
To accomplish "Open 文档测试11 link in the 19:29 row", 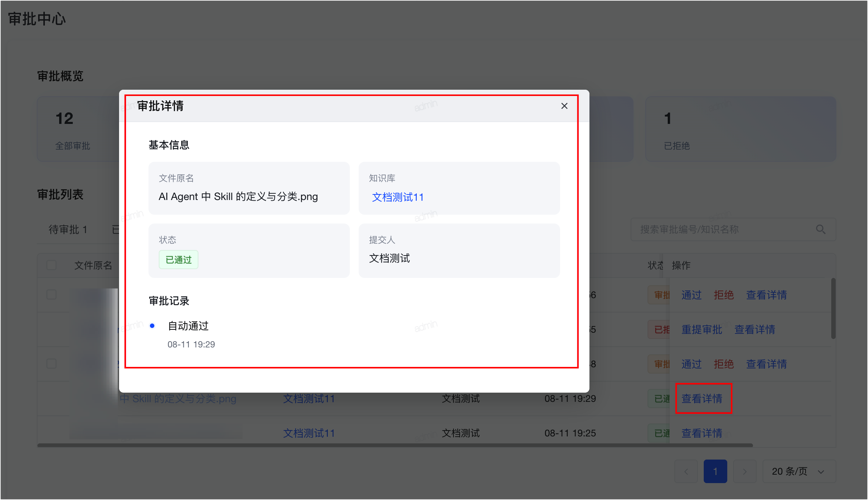I will (x=309, y=399).
